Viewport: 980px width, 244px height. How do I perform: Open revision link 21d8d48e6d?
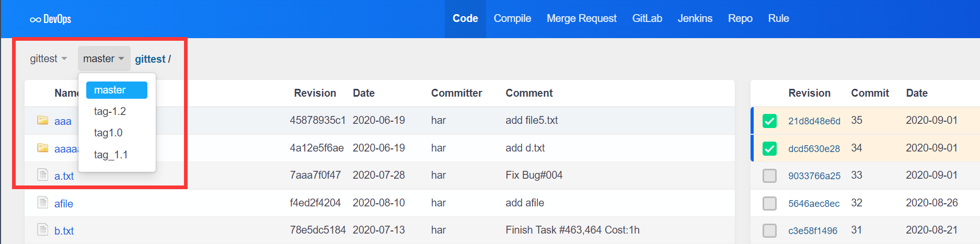(x=814, y=121)
